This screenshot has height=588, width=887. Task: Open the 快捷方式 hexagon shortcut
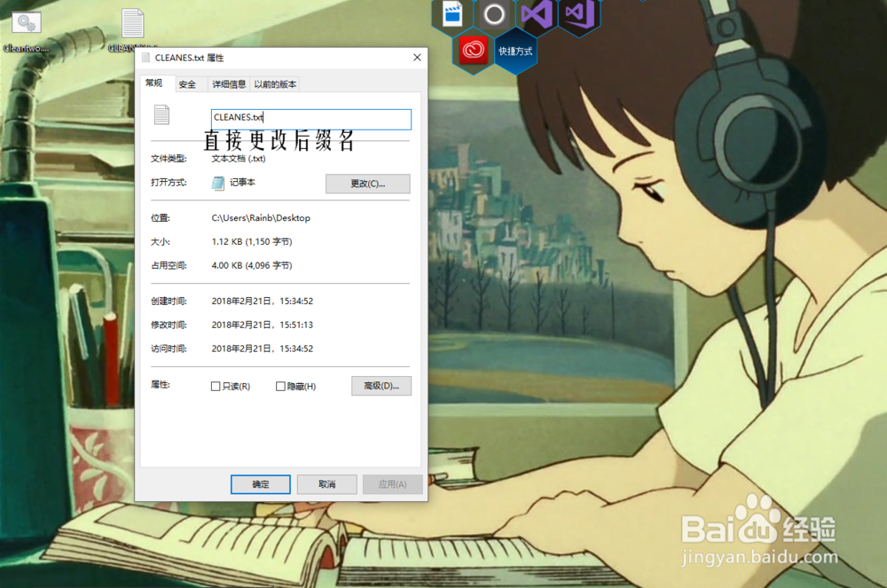click(x=515, y=51)
